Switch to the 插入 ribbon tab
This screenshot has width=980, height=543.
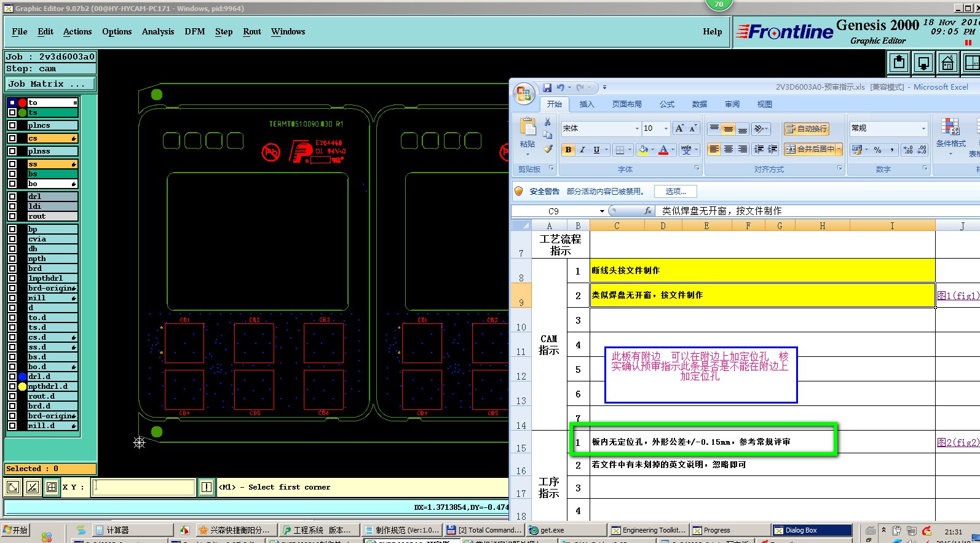587,104
